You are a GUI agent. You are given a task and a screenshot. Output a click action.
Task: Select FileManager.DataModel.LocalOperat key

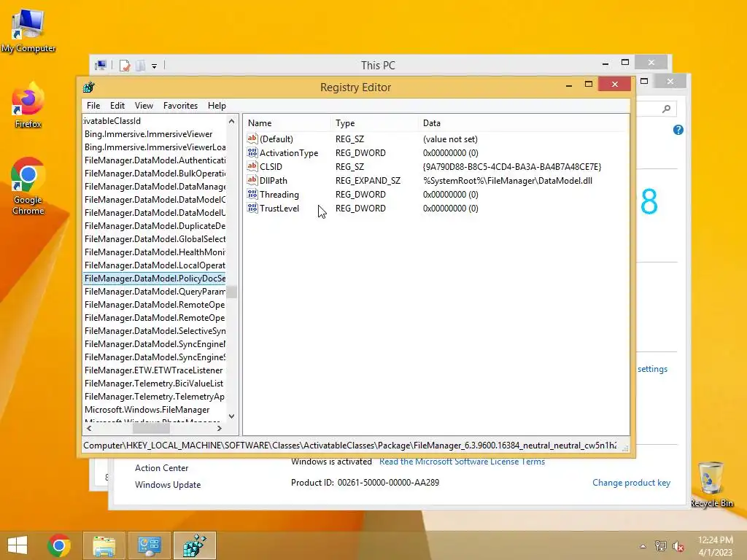pos(155,265)
